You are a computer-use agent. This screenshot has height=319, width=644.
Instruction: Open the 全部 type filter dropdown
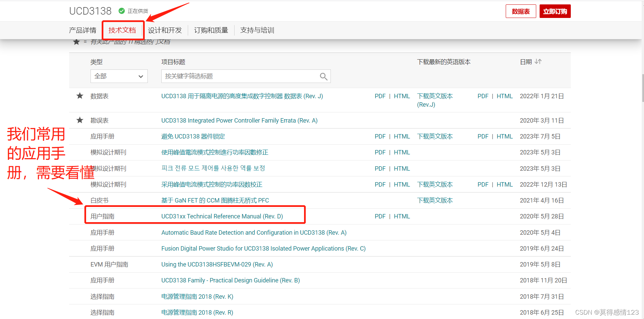click(x=119, y=76)
